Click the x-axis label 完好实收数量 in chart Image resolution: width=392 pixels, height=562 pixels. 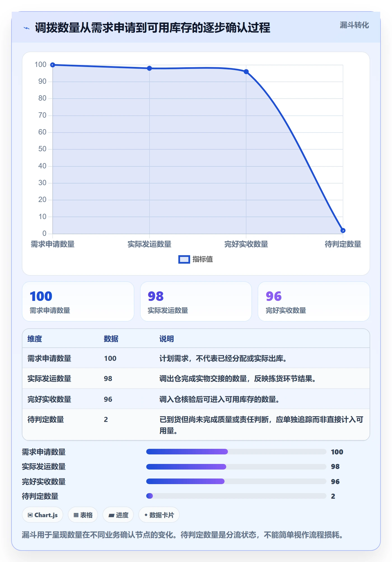[246, 244]
